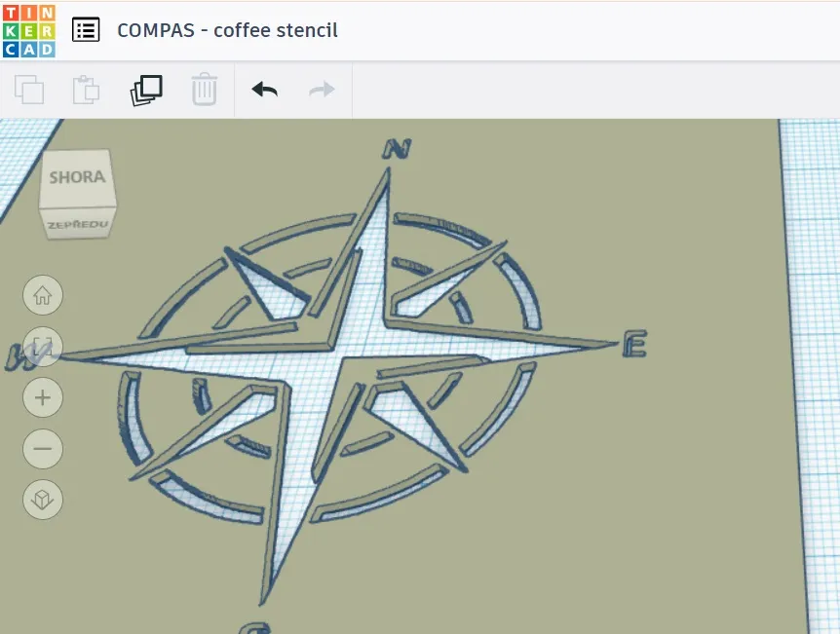Zoom out using the minus button

(42, 449)
